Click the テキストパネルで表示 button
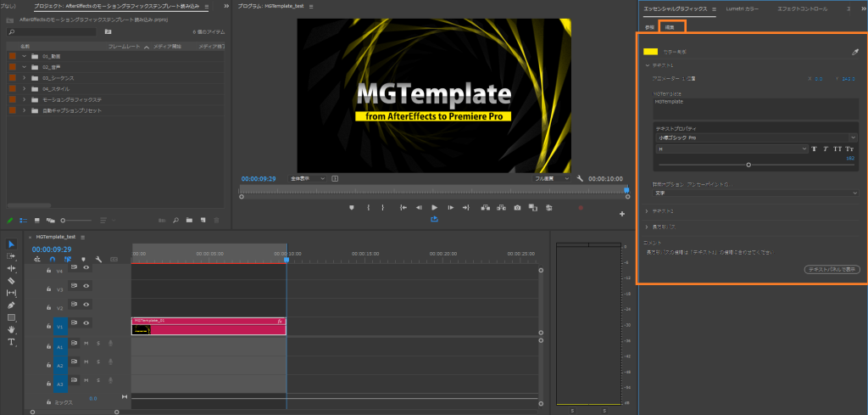Viewport: 868px width, 415px height. [x=832, y=269]
